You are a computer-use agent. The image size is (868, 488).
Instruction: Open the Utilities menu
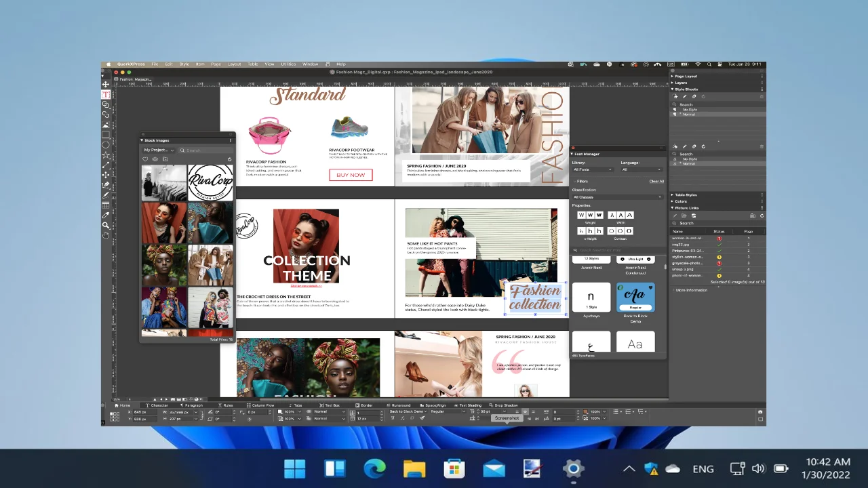[288, 64]
